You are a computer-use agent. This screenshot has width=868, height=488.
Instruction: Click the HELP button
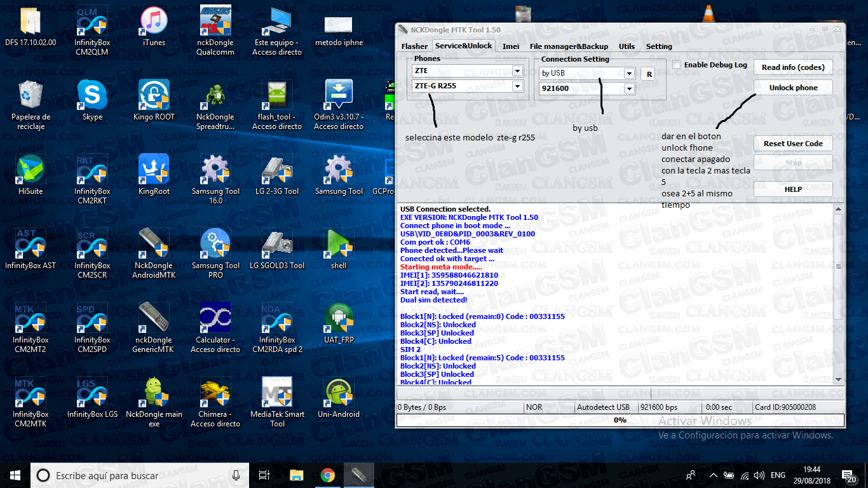coord(793,189)
